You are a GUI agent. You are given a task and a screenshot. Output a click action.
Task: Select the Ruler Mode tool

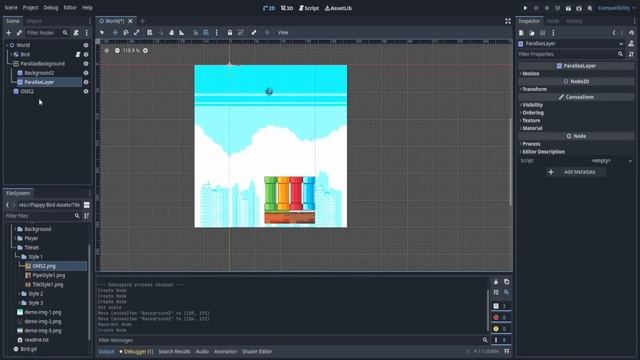pyautogui.click(x=182, y=33)
